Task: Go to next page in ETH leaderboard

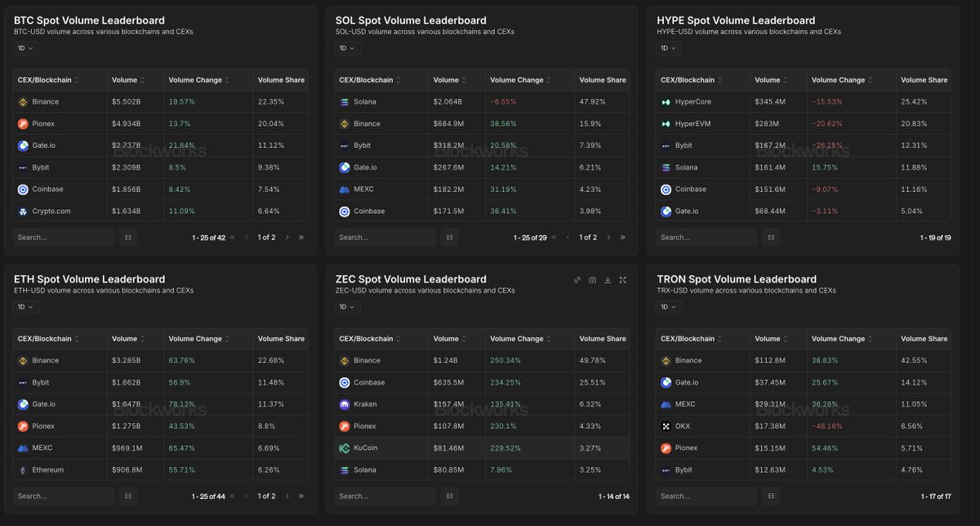Action: 287,496
